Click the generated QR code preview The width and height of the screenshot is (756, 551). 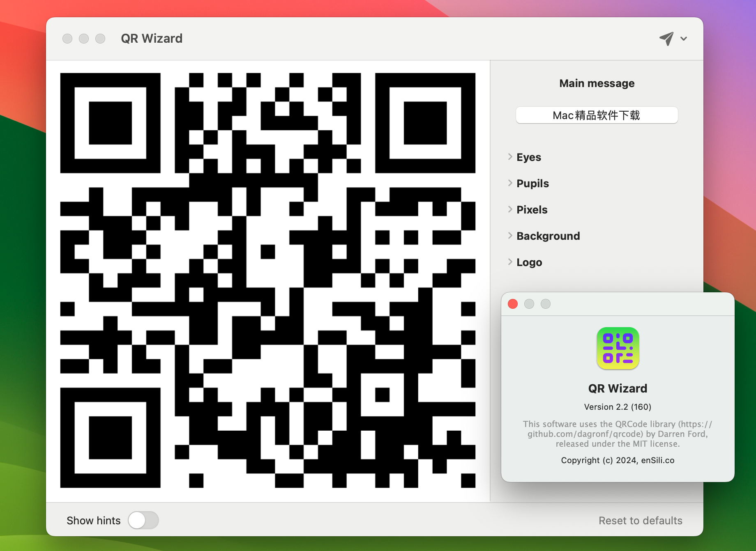point(268,280)
